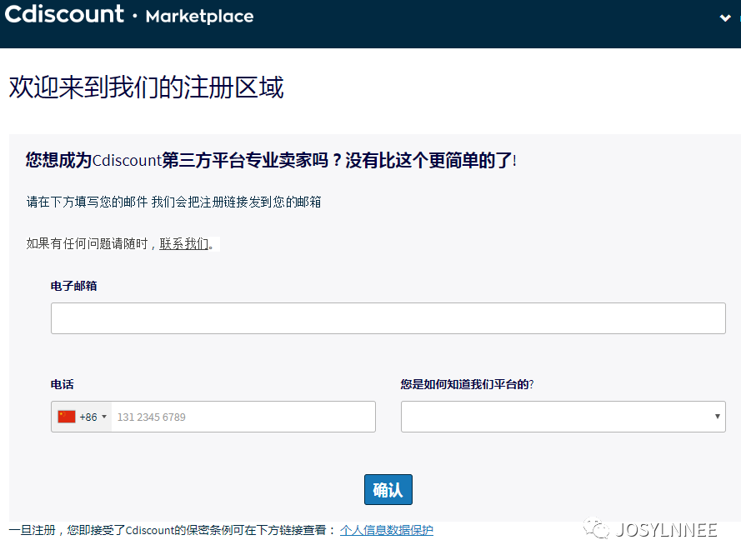
Task: View the 个人信息数据保护 privacy link
Action: (x=388, y=530)
